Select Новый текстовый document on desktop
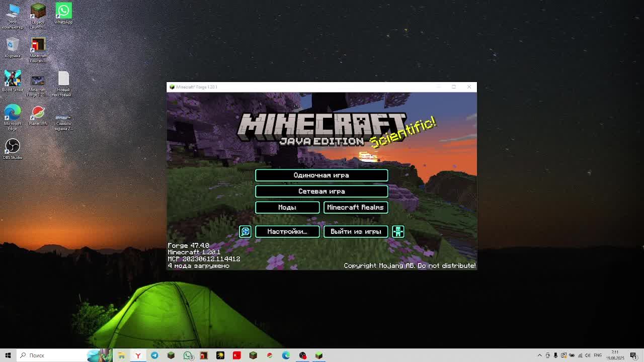The image size is (644, 362). 63,84
